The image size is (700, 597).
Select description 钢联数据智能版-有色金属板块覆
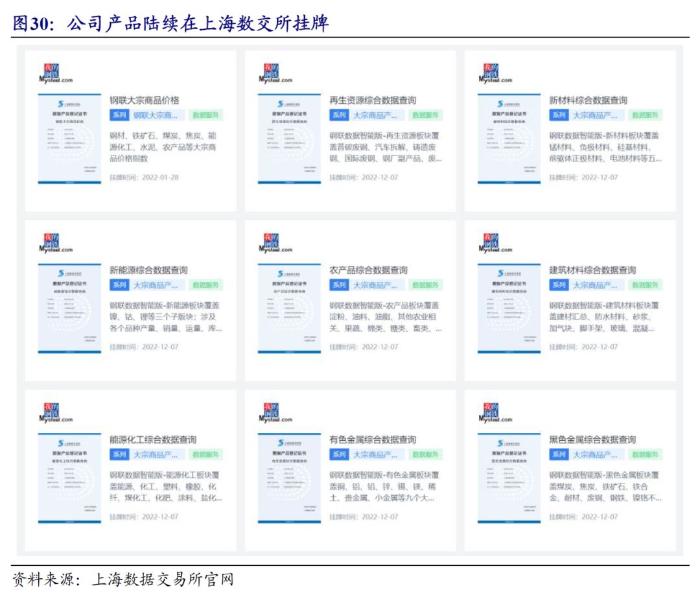tap(384, 486)
